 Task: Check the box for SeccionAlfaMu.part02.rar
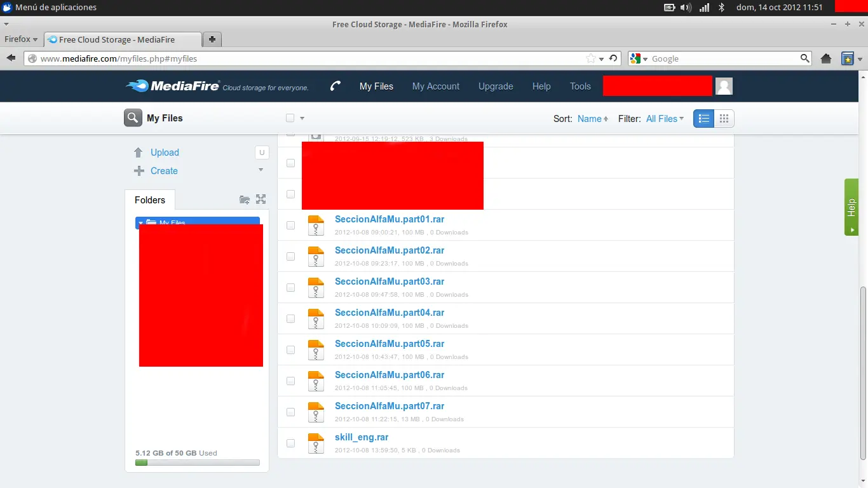pyautogui.click(x=290, y=256)
